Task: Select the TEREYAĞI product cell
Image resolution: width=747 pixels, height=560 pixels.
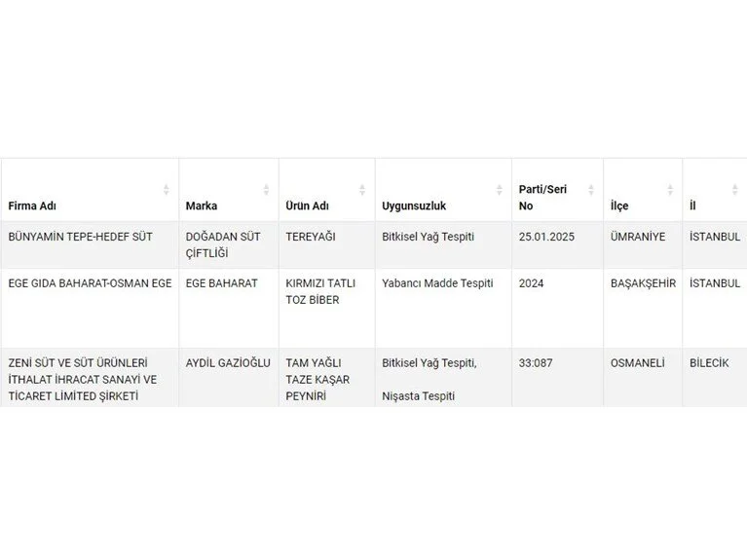Action: [x=310, y=237]
